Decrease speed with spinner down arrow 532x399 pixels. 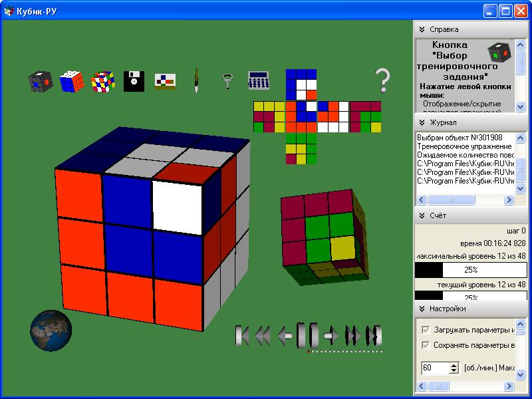click(x=454, y=371)
